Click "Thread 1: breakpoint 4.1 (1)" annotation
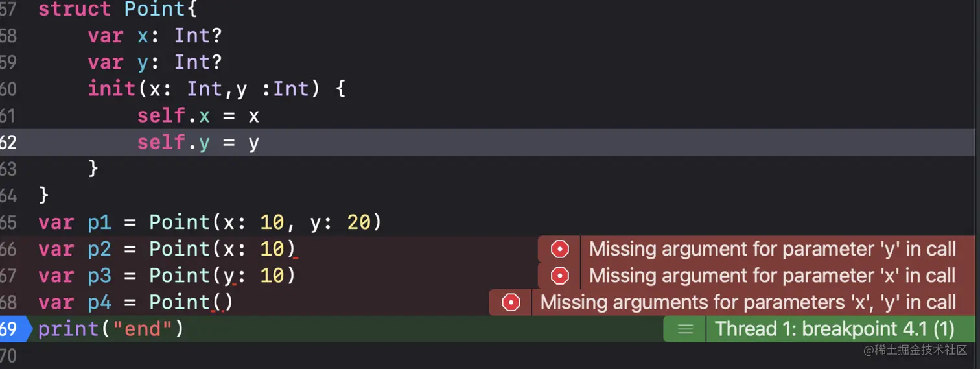The image size is (980, 369). (833, 329)
